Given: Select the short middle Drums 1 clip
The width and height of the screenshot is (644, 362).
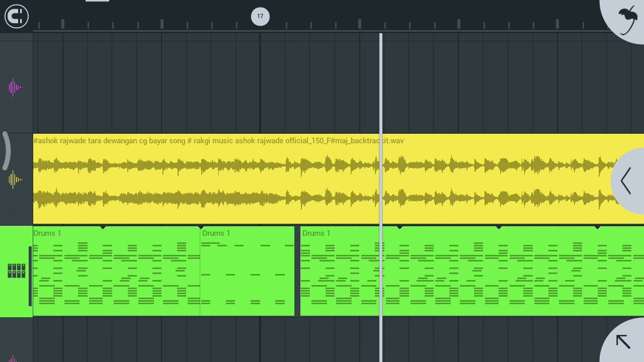Looking at the screenshot, I should click(x=248, y=271).
